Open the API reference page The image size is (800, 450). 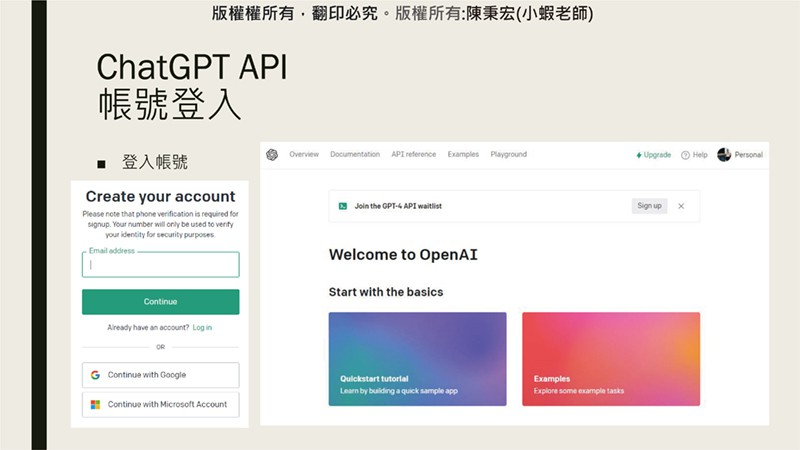click(413, 154)
